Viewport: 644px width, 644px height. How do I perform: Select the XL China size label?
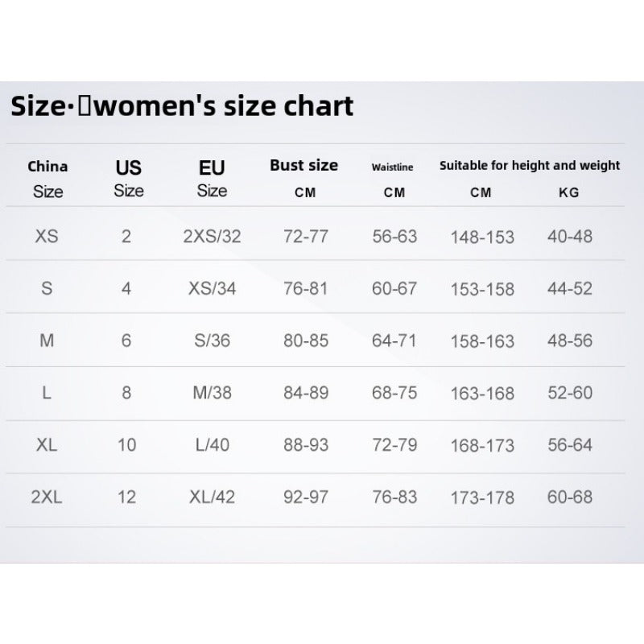tap(47, 444)
